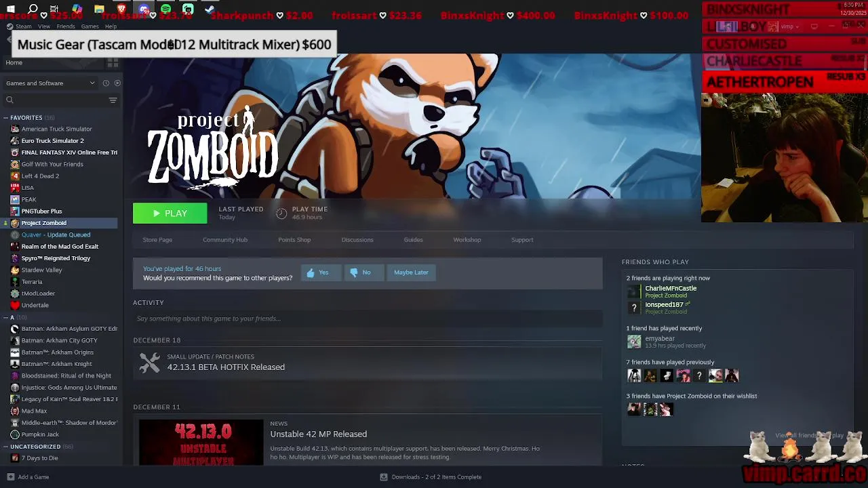Screen dimensions: 868x488
Task: Open the Community Hub tab
Action: pyautogui.click(x=225, y=240)
